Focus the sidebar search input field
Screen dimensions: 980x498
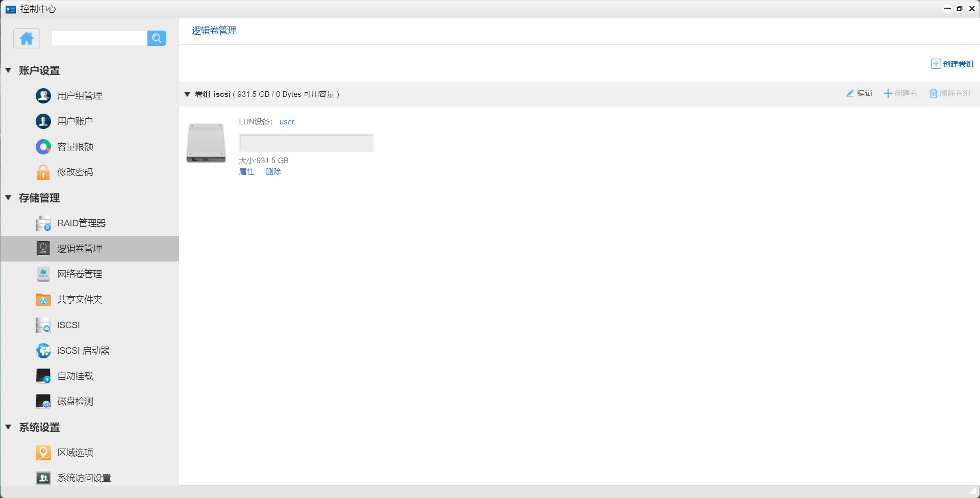(99, 38)
